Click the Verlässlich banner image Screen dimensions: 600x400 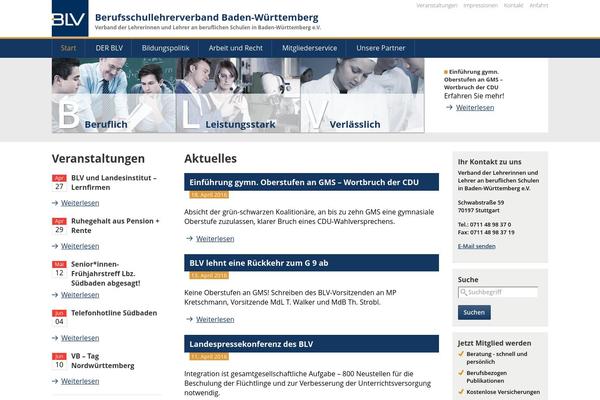coord(362,95)
